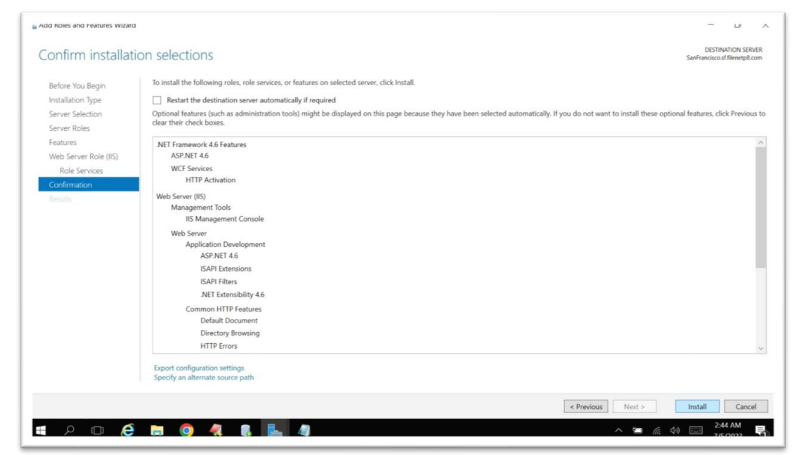Click the destination server name SanFrancisco.sf.filenetp8.com

(724, 58)
